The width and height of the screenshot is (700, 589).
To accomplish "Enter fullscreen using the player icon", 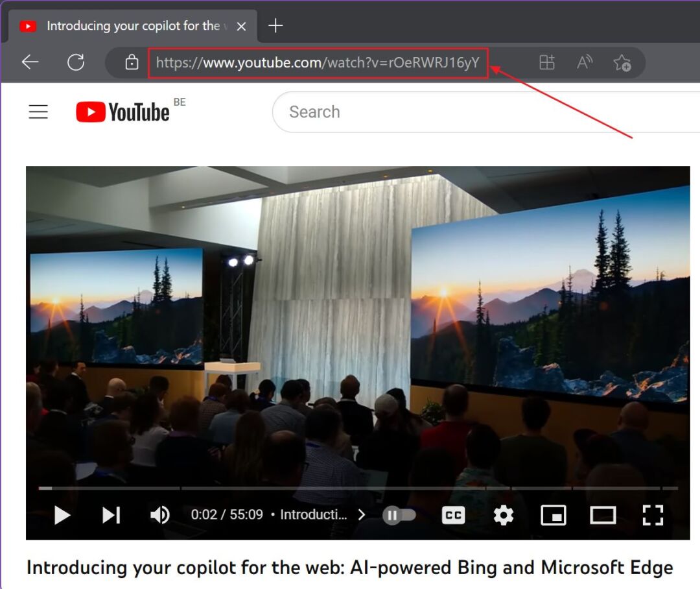I will [x=653, y=514].
